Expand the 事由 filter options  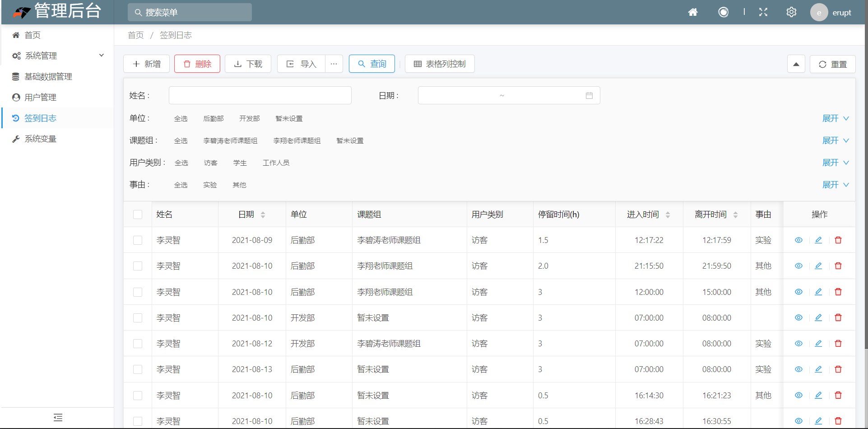(836, 185)
